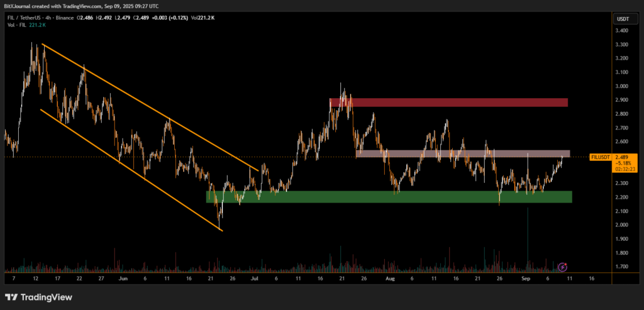Select the pink mid-range zone rectangle
This screenshot has height=310, width=644.
(462, 153)
